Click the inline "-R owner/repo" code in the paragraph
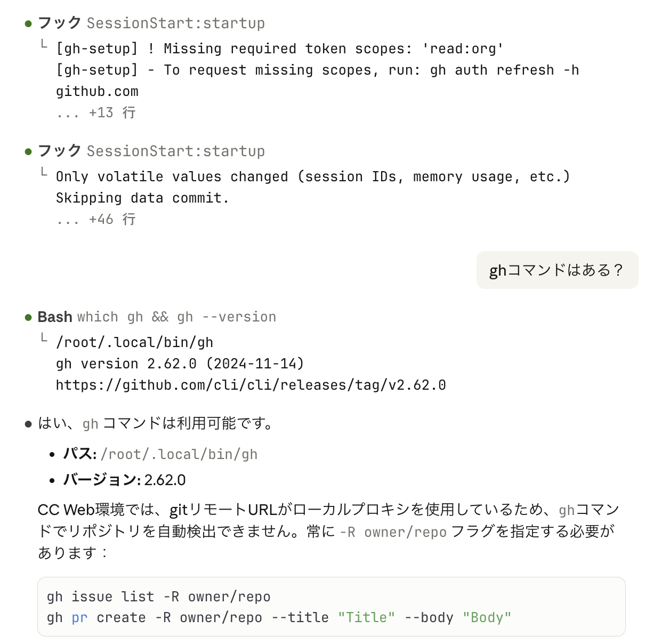 point(393,532)
